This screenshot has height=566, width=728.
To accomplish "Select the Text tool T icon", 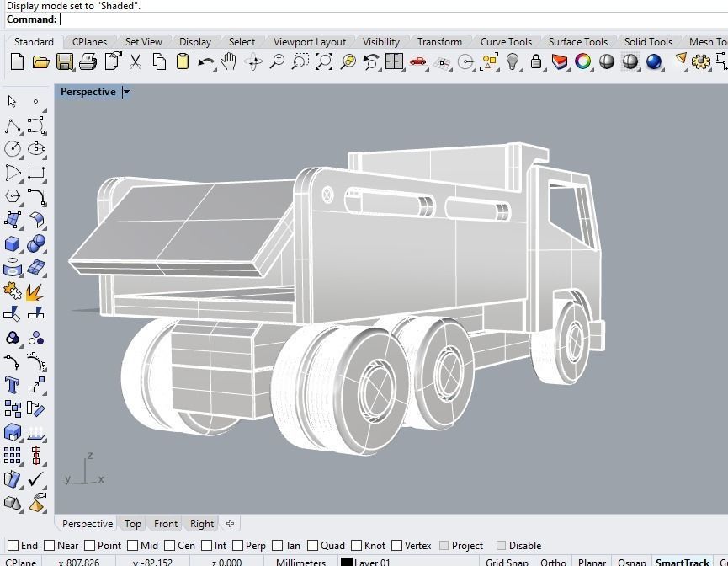I will [x=12, y=385].
